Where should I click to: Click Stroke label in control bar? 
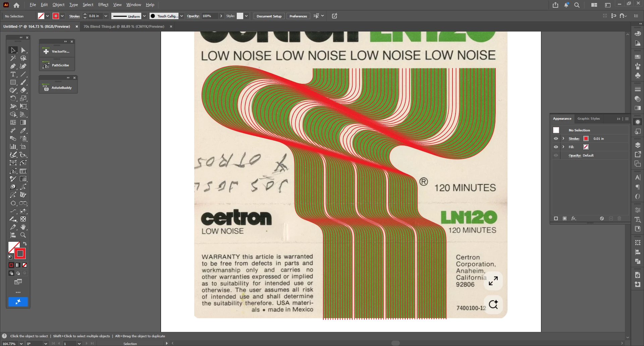74,16
